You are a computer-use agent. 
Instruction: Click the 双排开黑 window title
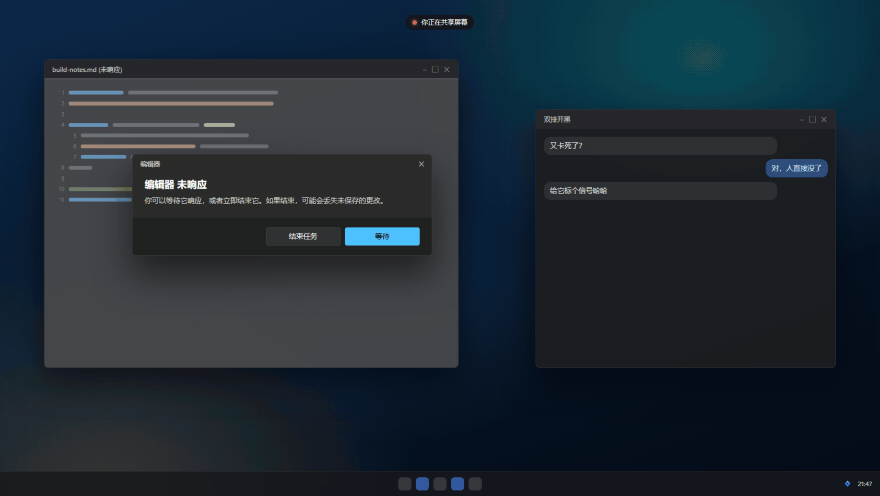click(x=557, y=120)
